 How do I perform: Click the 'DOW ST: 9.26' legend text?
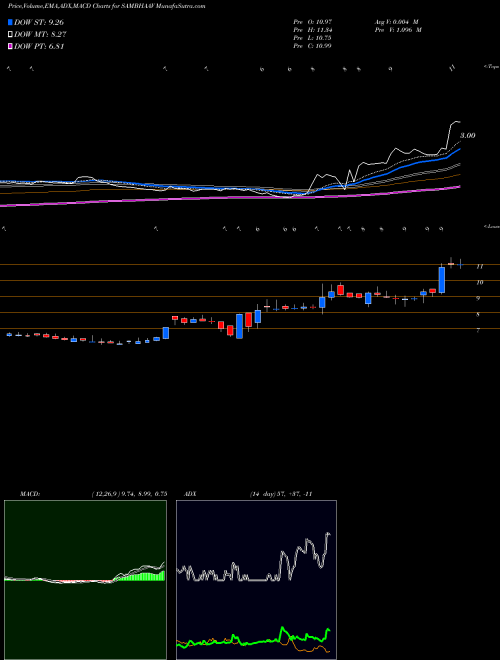39,22
